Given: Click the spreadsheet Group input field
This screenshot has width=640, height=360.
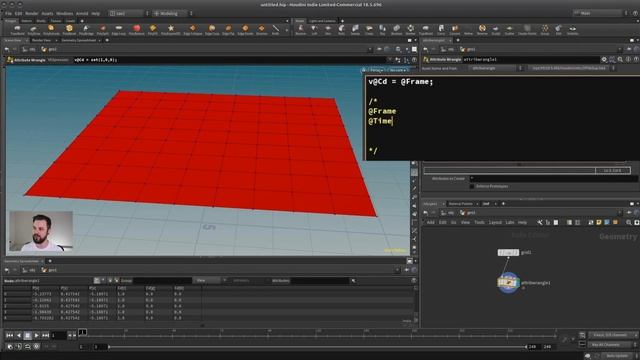Looking at the screenshot, I should (x=162, y=280).
